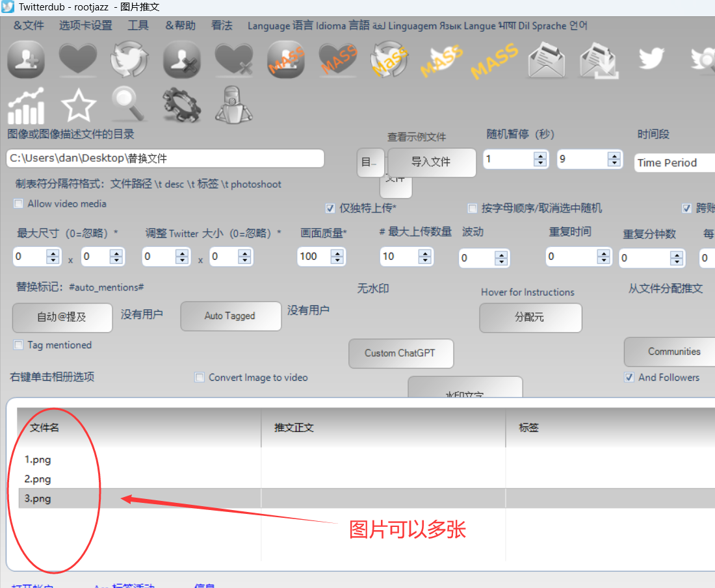Click the retweet arrows icon
The width and height of the screenshot is (715, 588).
129,60
